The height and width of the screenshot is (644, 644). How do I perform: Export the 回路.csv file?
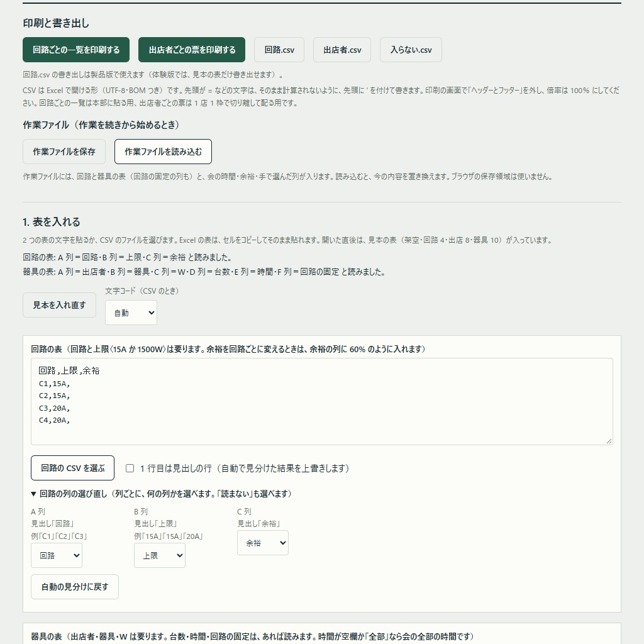click(x=279, y=50)
